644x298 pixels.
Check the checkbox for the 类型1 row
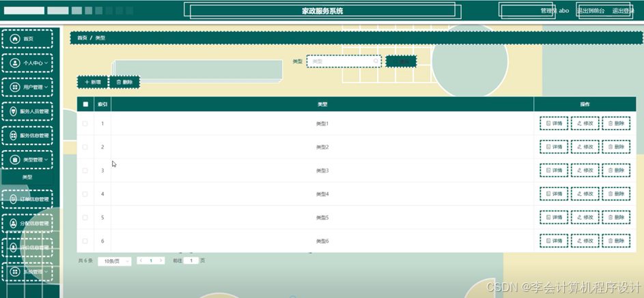pyautogui.click(x=85, y=123)
